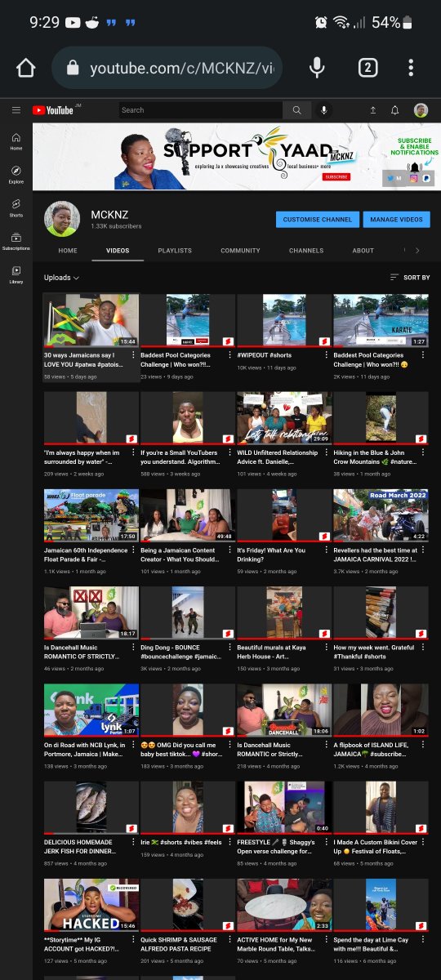
Task: Open Library in the sidebar
Action: (x=16, y=274)
